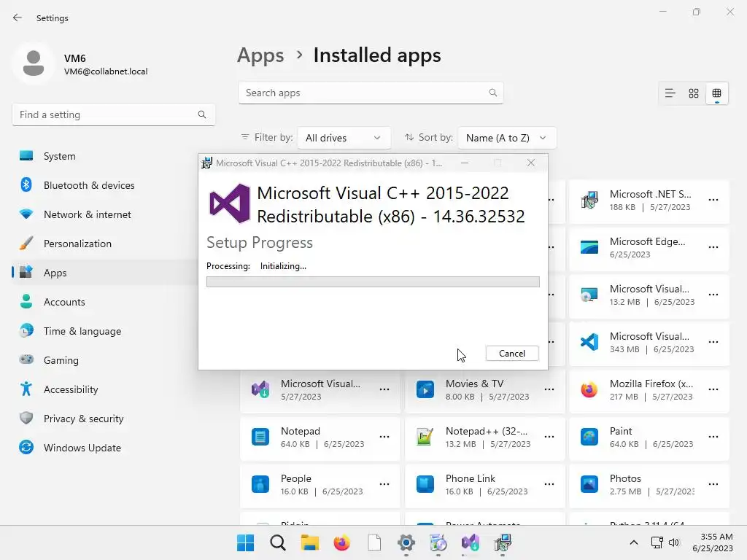Image resolution: width=747 pixels, height=560 pixels.
Task: Open options for Microsoft .NET S... app
Action: (x=713, y=200)
